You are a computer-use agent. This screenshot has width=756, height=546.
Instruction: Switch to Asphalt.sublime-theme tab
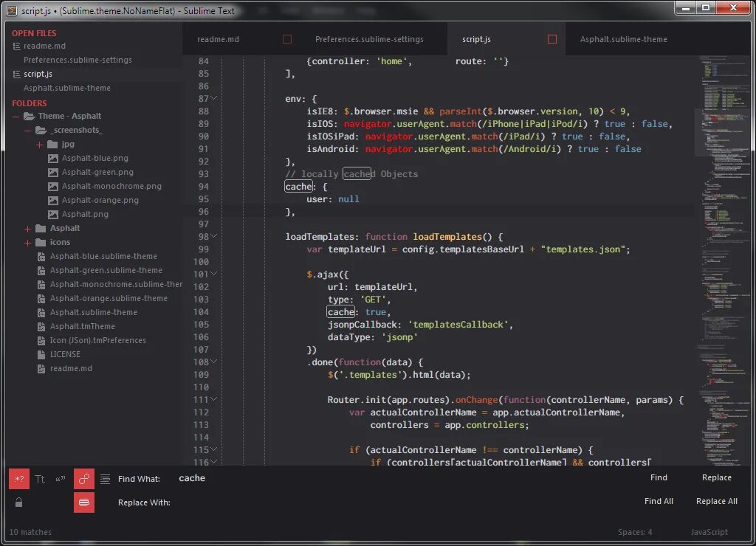click(623, 39)
